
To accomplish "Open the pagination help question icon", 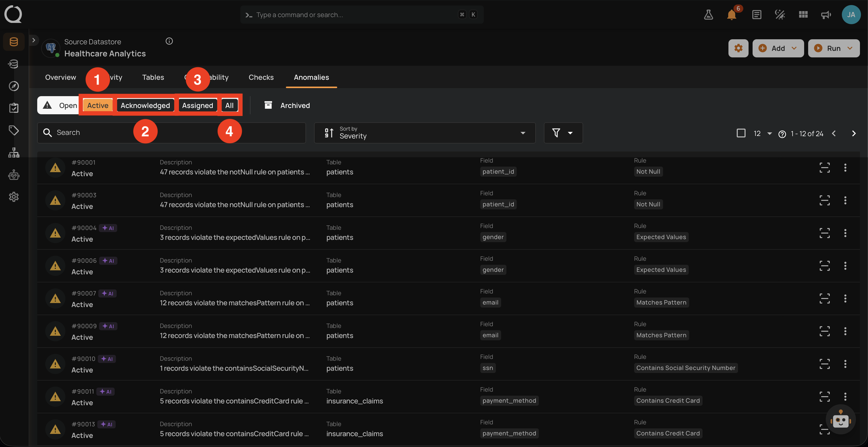I will tap(782, 134).
